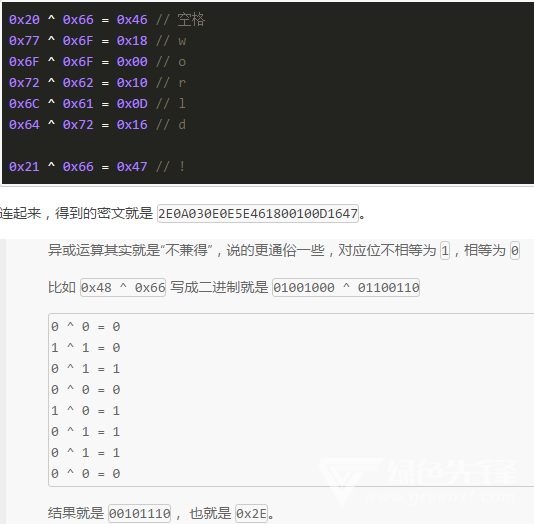Click the last row of the XOR table
Viewport: 534px width, 524px height.
point(85,474)
